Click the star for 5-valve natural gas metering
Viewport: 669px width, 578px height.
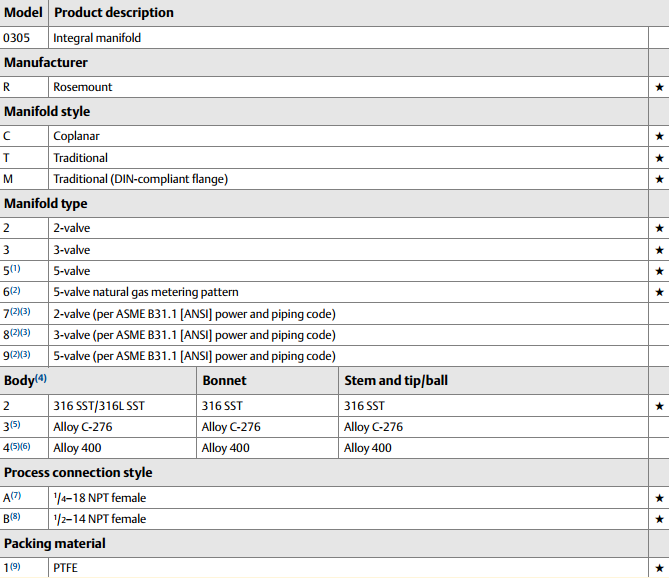(x=659, y=292)
